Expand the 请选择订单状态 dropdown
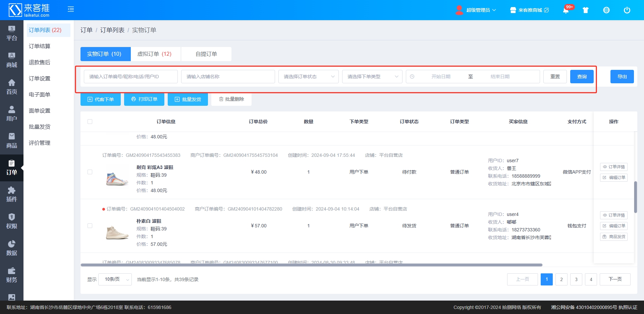The width and height of the screenshot is (644, 314). 308,77
